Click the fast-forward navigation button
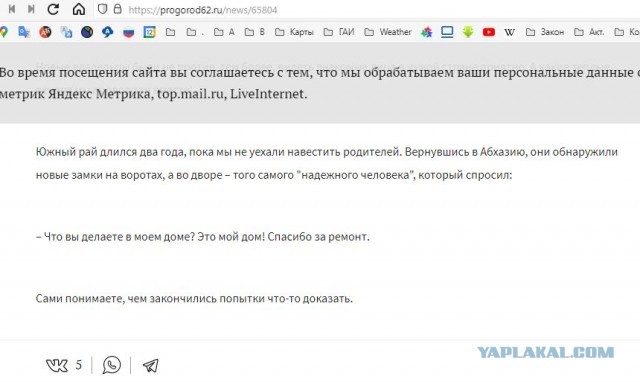640x382 pixels. point(31,9)
